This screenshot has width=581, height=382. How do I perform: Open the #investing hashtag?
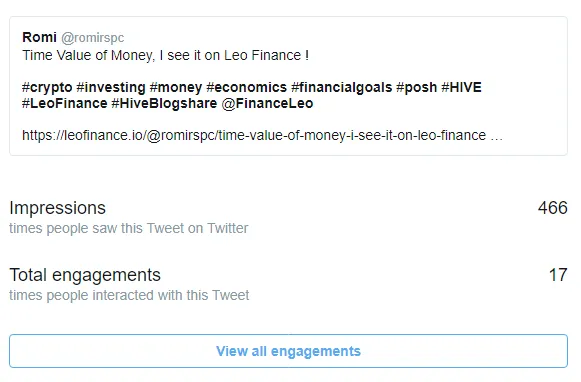111,87
